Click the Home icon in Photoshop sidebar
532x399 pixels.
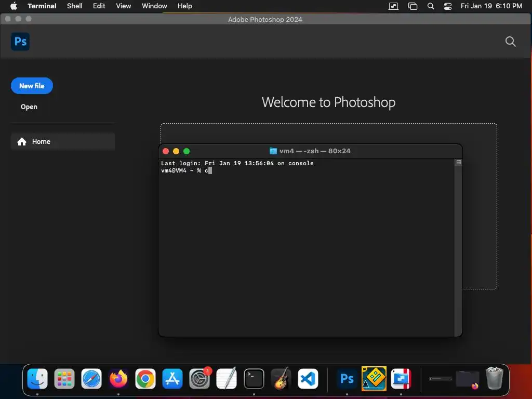(x=22, y=141)
